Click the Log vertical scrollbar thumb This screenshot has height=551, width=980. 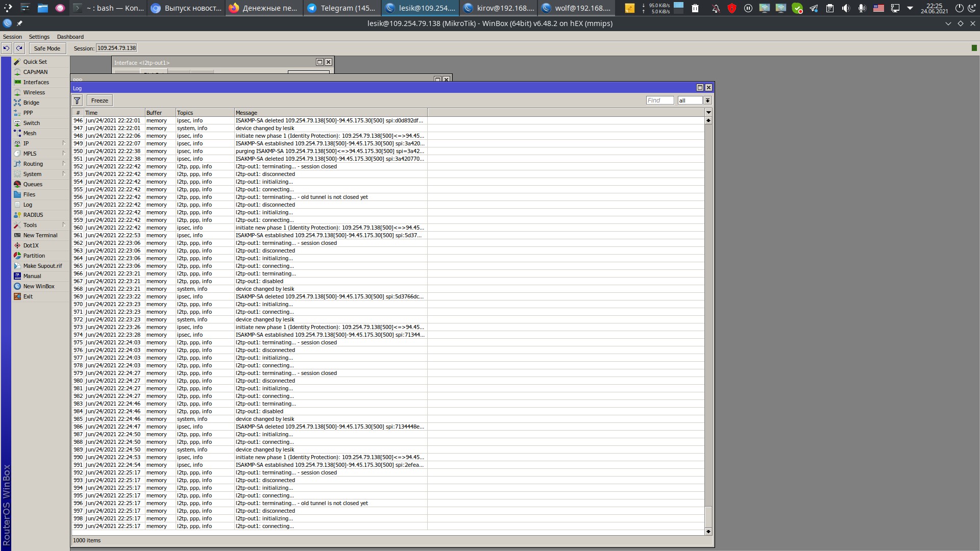pyautogui.click(x=708, y=516)
